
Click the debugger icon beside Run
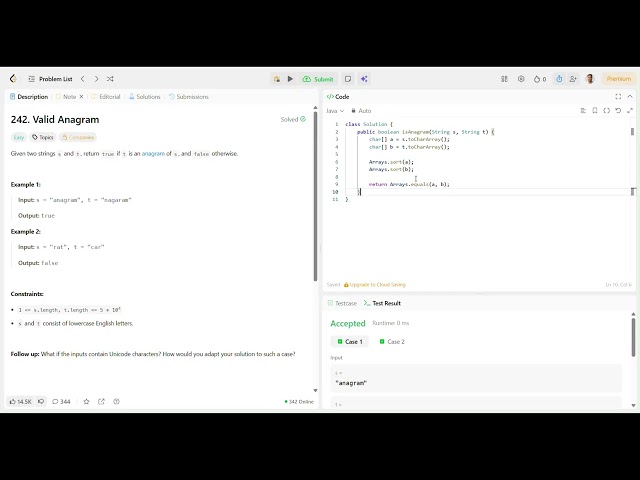[277, 79]
